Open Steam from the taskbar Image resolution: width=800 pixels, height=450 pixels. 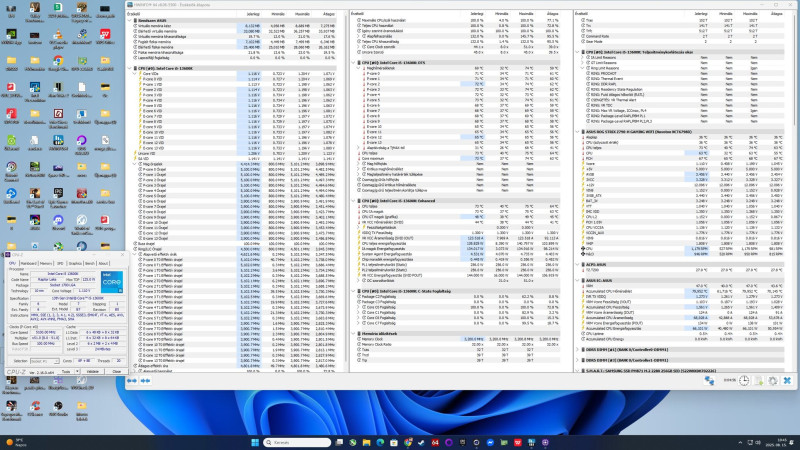(x=421, y=442)
